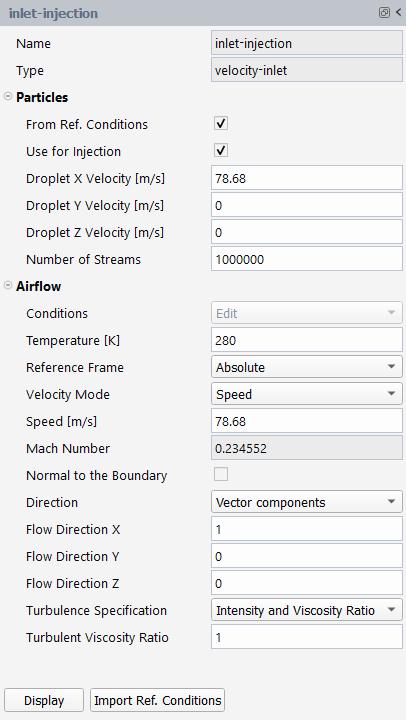This screenshot has width=406, height=720.
Task: Uncheck From Ref. Conditions checkbox
Action: click(221, 124)
